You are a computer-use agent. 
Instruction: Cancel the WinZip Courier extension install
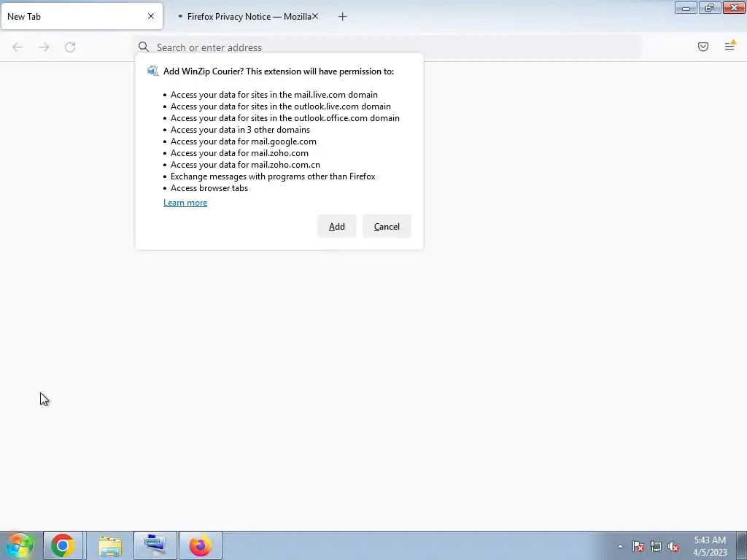387,226
